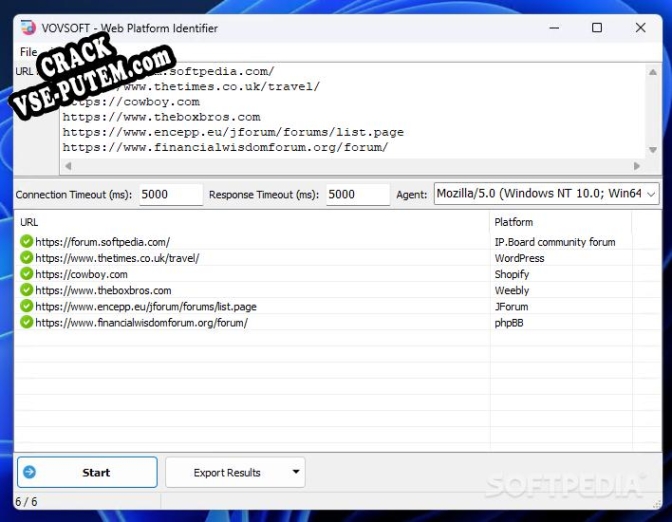Click the Connection Timeout input field
Image resolution: width=672 pixels, height=522 pixels.
[x=169, y=194]
